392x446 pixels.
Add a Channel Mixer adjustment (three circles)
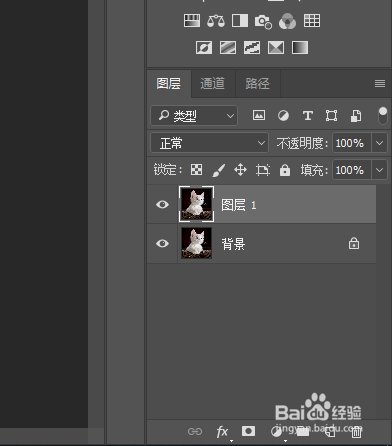(x=287, y=21)
